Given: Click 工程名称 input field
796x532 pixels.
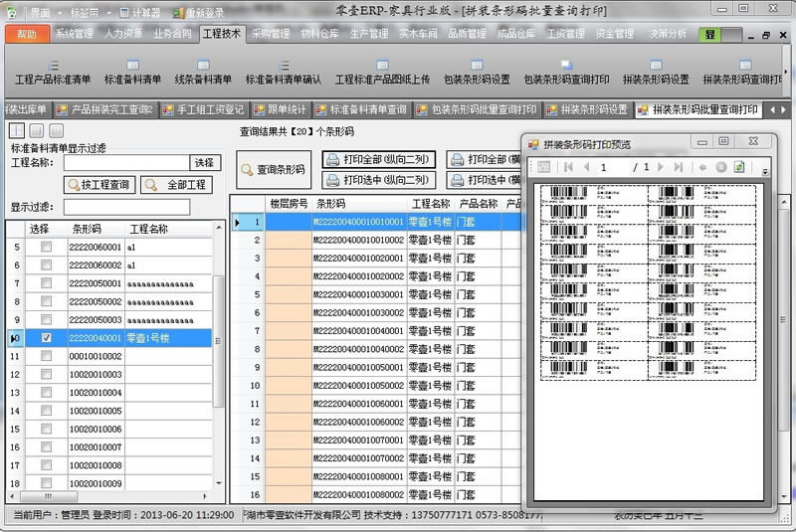Looking at the screenshot, I should tap(126, 163).
